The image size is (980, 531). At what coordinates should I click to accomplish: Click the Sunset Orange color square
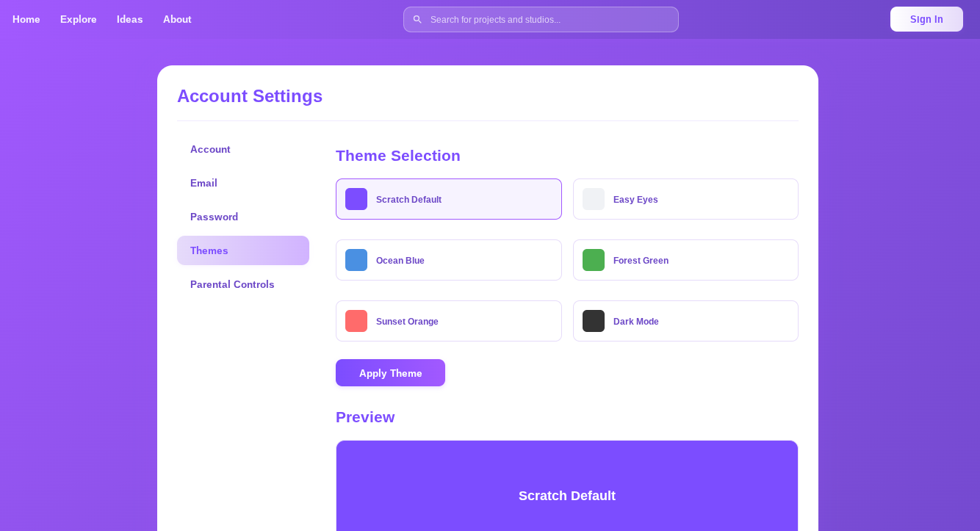(x=356, y=320)
